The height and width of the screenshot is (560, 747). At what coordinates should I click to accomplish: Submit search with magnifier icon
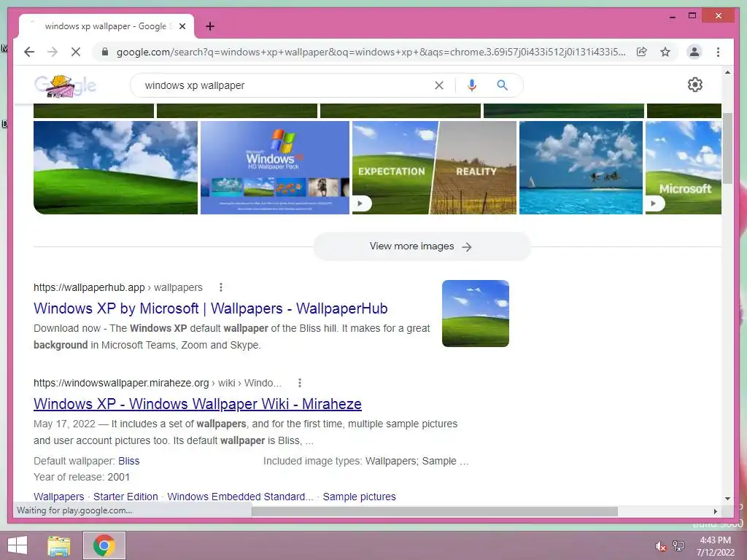502,85
